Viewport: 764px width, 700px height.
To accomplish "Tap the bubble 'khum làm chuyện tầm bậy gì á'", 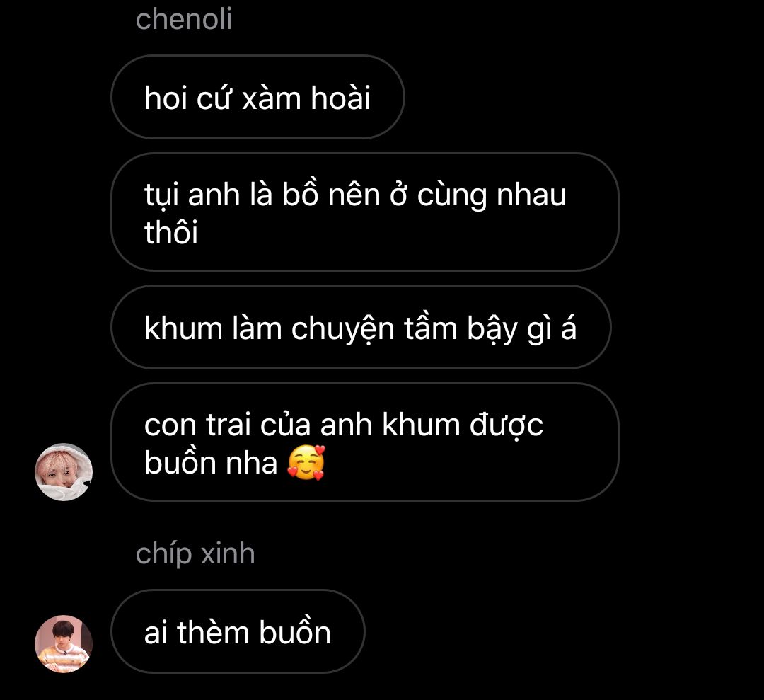I will click(x=361, y=327).
